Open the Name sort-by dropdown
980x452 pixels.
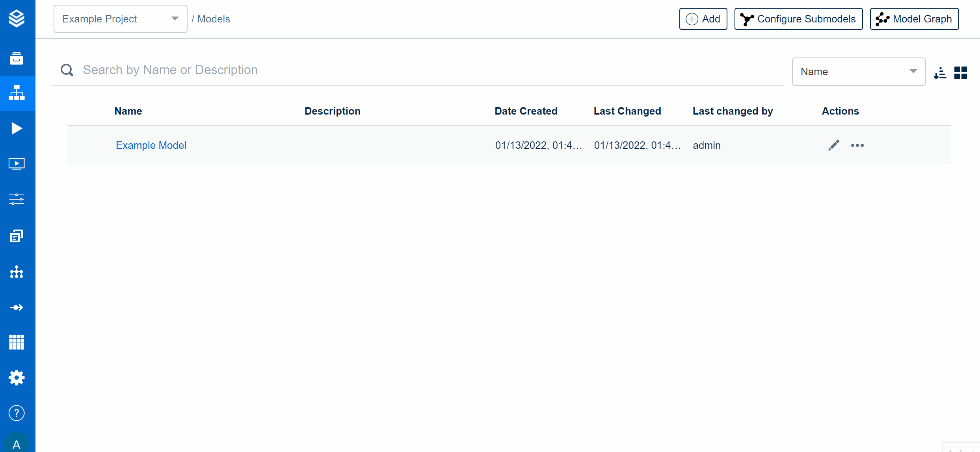[x=859, y=72]
